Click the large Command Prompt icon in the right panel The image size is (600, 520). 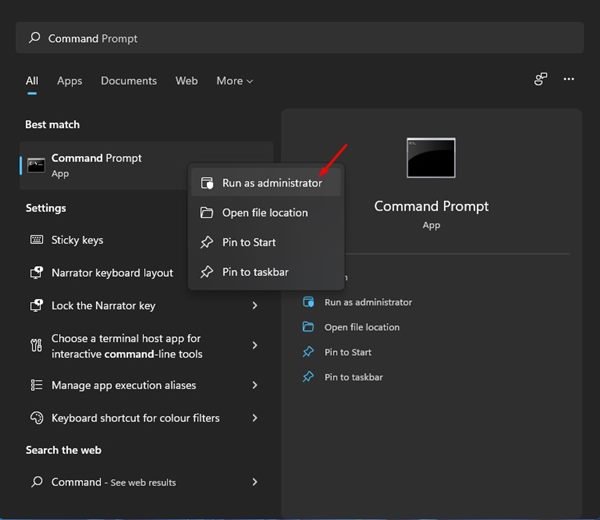click(431, 158)
